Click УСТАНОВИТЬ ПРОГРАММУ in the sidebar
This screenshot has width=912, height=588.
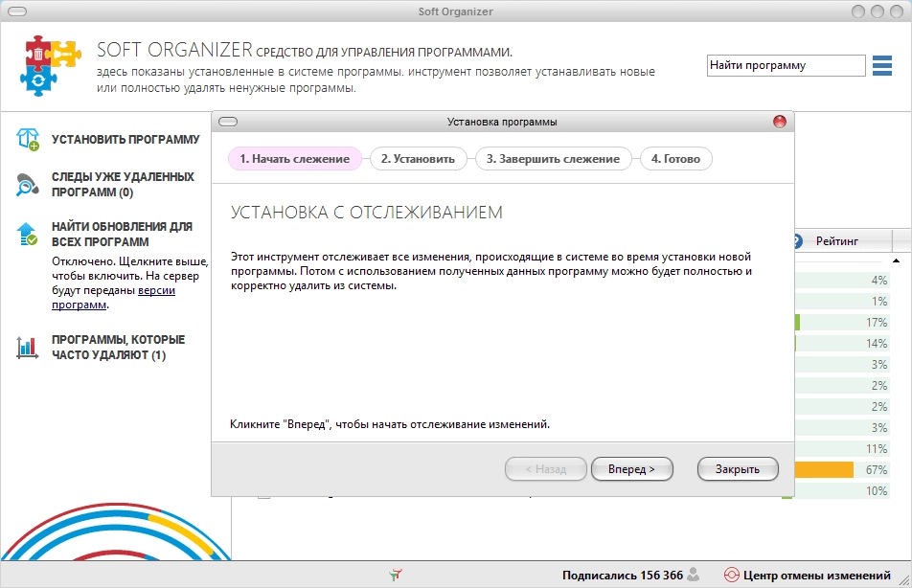(125, 140)
